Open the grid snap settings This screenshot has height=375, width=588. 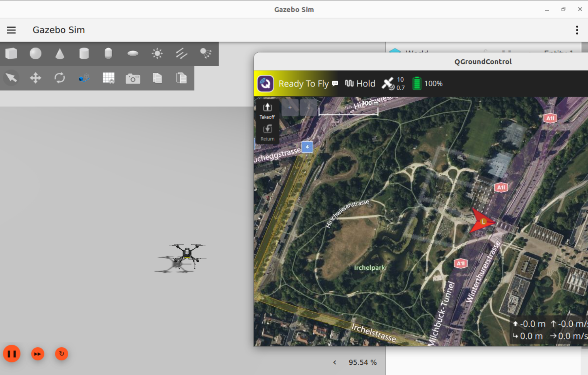point(108,78)
